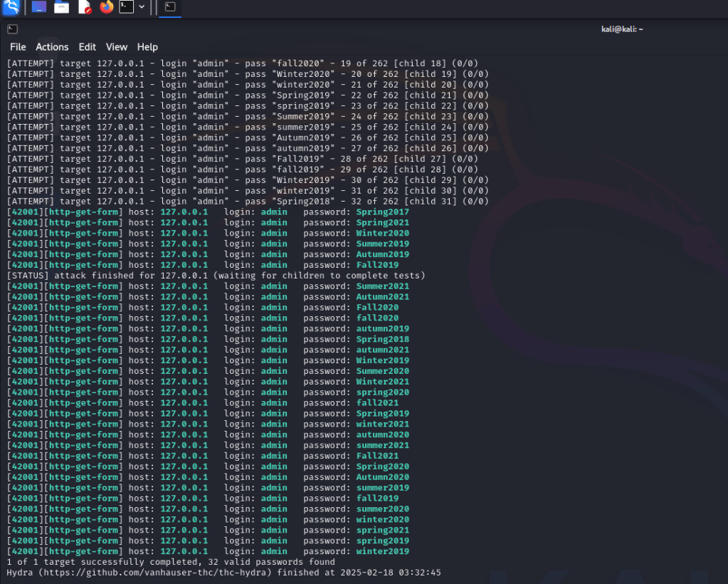Click the show desktop icon in panel
Screen dimensions: 728x584
(x=39, y=8)
